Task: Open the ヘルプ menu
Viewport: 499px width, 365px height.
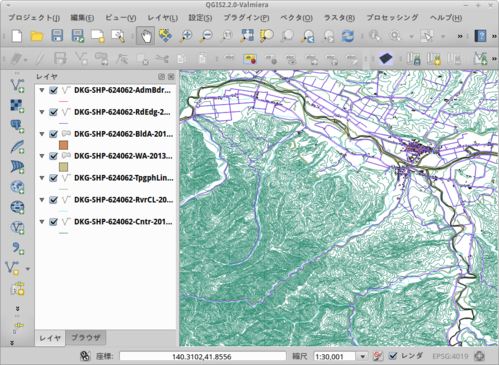Action: point(446,18)
